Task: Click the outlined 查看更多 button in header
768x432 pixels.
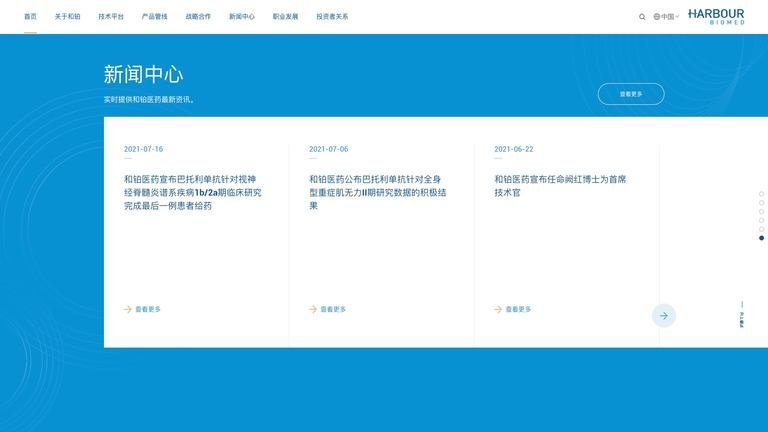Action: [631, 94]
